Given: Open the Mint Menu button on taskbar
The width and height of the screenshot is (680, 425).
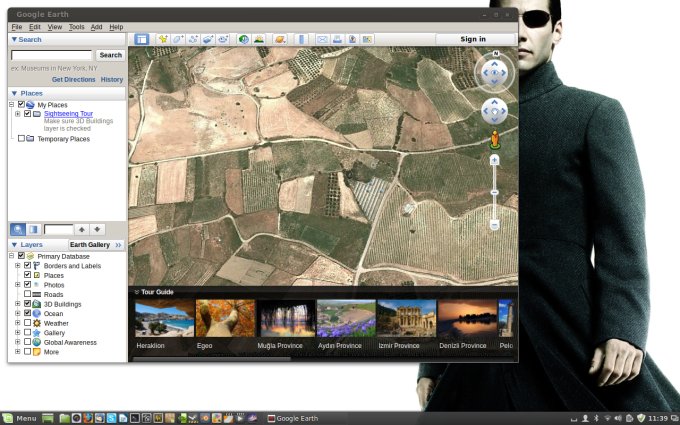Looking at the screenshot, I should click(20, 418).
